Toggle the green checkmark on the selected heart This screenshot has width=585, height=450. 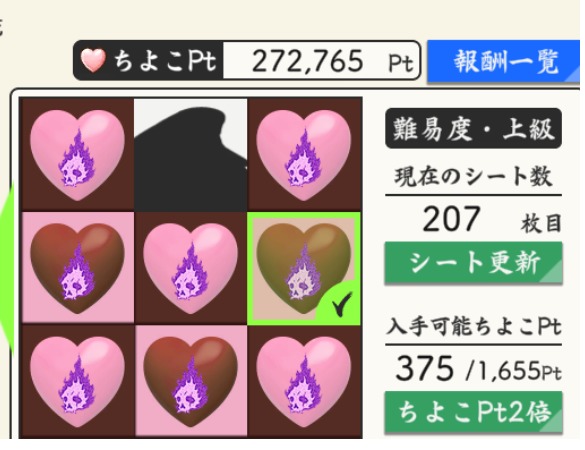coord(340,304)
